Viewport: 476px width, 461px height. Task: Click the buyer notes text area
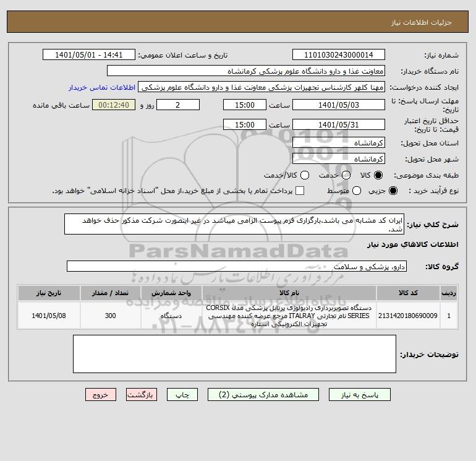tap(234, 354)
